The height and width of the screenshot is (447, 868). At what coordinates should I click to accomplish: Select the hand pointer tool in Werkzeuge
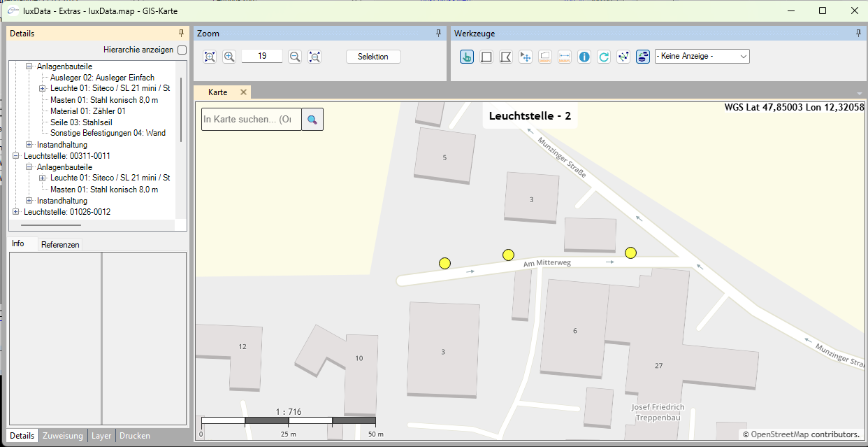467,57
